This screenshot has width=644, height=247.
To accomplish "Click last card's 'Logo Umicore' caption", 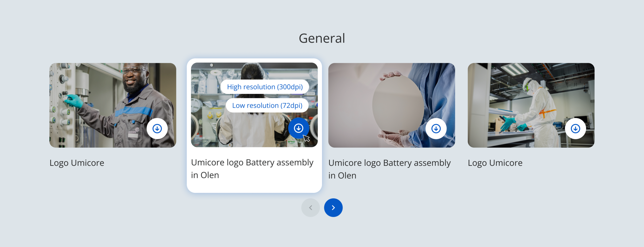I will 495,163.
